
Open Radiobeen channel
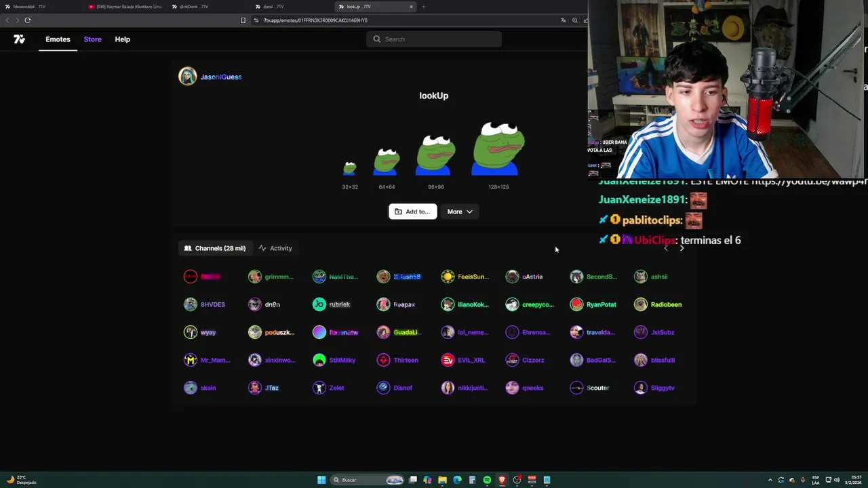point(658,304)
